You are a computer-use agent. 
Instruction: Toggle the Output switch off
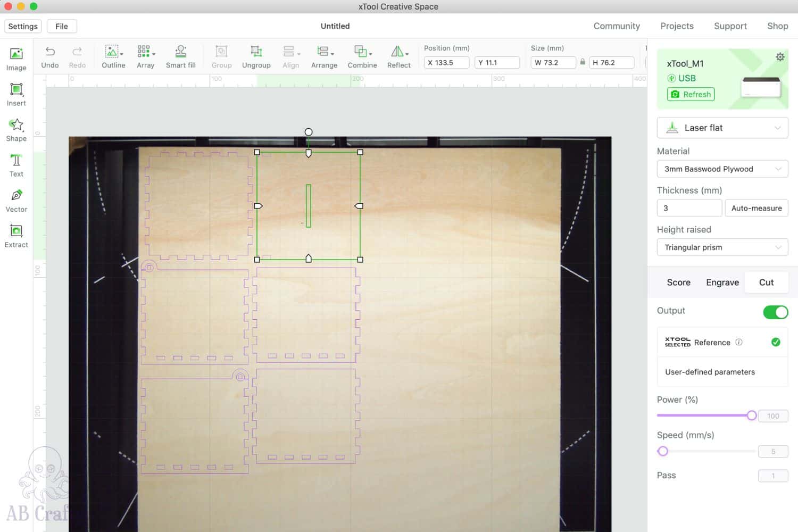pyautogui.click(x=775, y=312)
